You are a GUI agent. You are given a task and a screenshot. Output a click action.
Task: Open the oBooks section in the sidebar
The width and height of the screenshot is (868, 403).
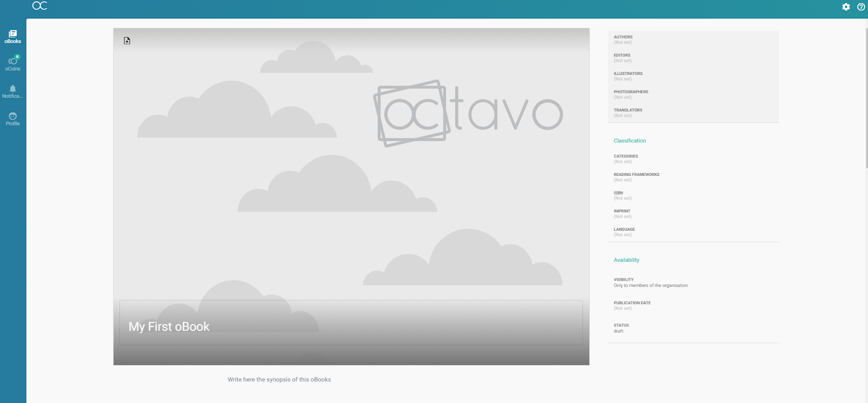(13, 37)
